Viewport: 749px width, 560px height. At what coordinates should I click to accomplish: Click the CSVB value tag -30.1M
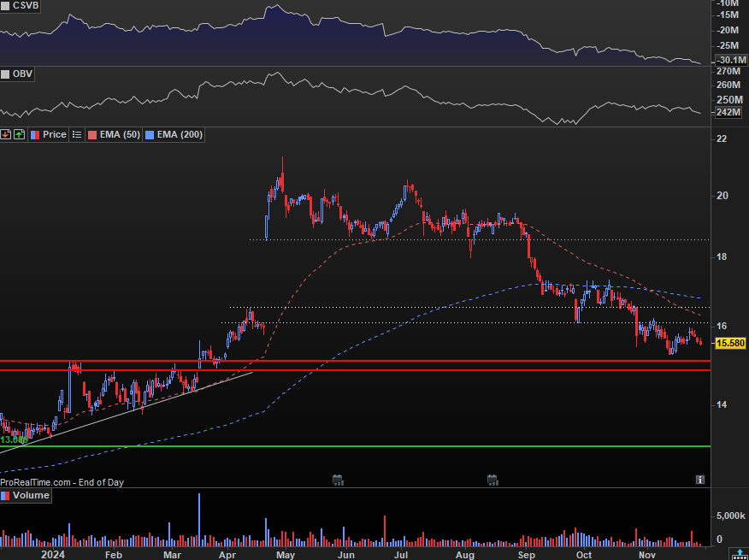[731, 60]
